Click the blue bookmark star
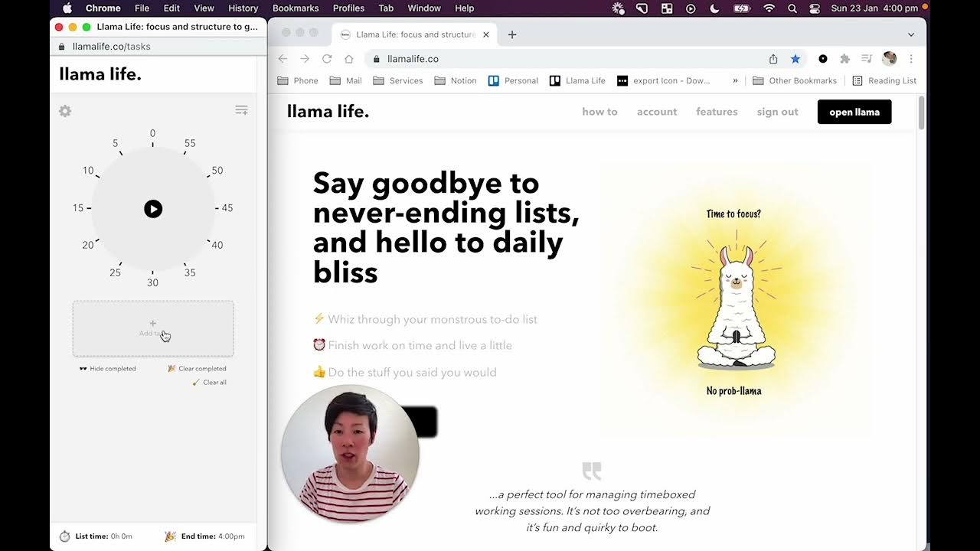 795,59
